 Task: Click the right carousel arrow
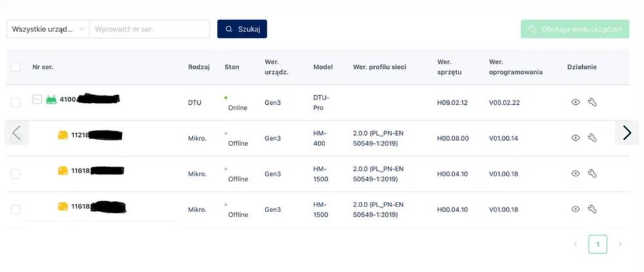coord(627,132)
